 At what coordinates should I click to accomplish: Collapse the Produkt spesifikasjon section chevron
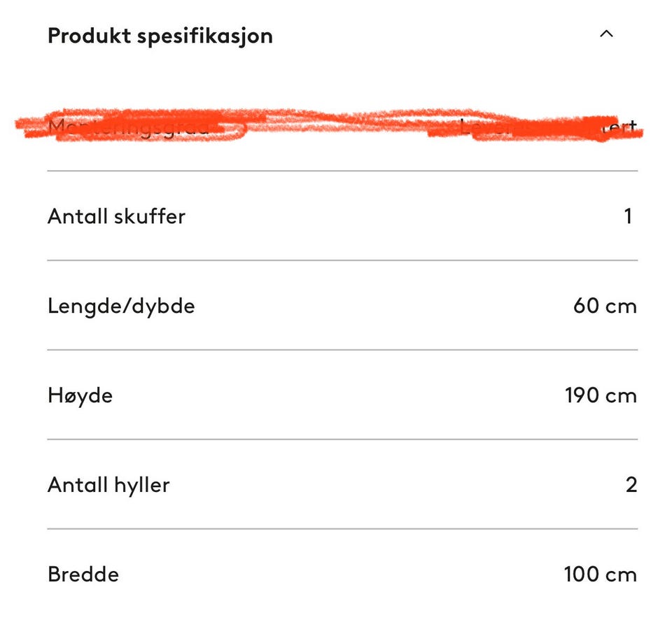(606, 34)
